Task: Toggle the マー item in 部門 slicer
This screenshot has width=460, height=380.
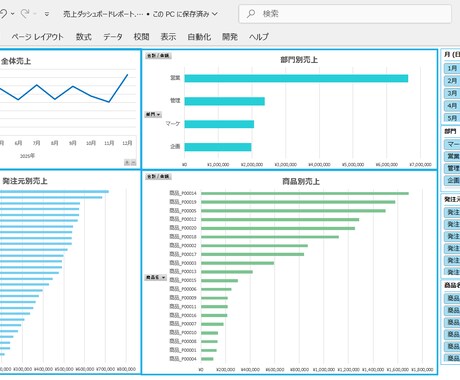Action: (452, 144)
